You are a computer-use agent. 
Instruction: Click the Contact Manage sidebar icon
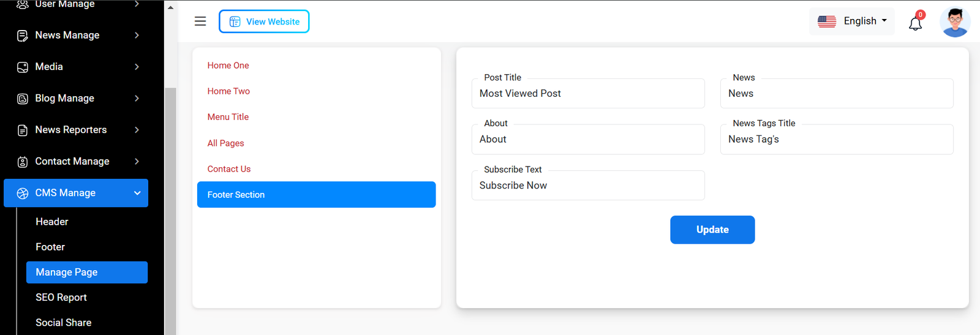click(x=23, y=162)
